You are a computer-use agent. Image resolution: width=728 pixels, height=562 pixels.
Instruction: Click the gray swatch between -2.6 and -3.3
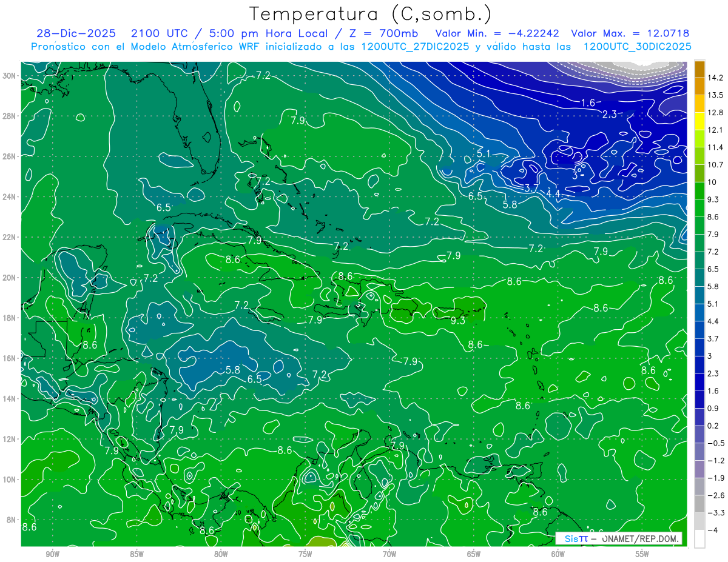[699, 504]
